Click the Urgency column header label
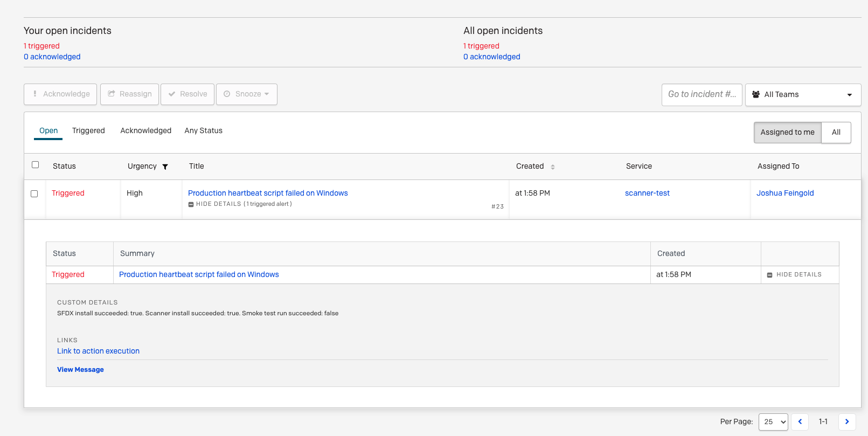The width and height of the screenshot is (868, 436). coord(142,167)
